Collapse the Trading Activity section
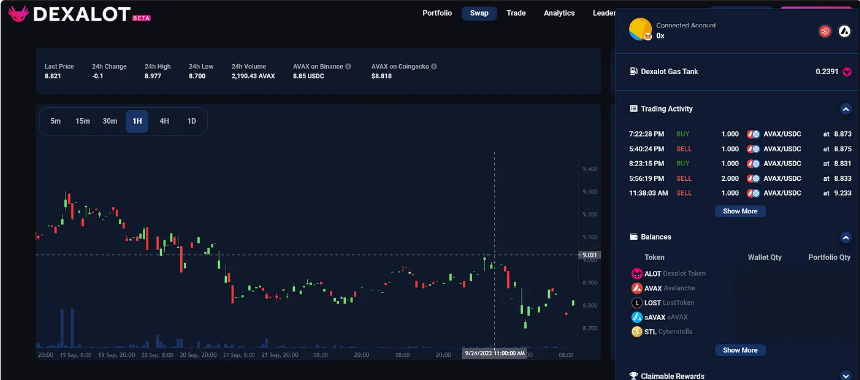Image resolution: width=860 pixels, height=380 pixels. pos(846,109)
